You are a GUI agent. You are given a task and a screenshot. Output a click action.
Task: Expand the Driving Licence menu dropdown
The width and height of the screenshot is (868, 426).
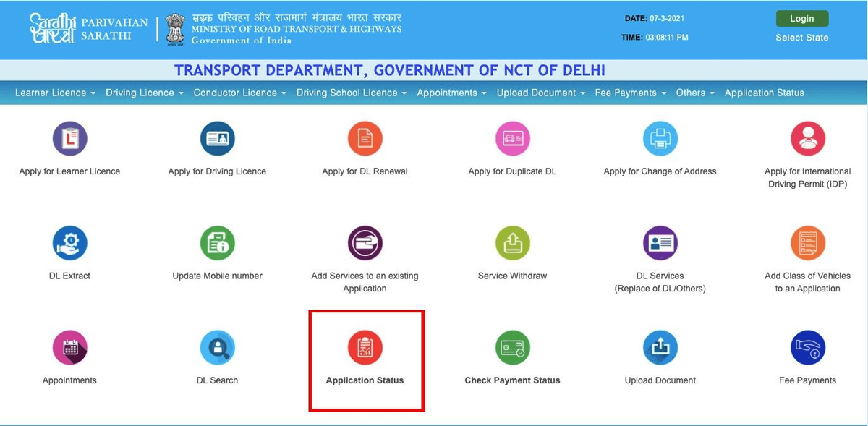tap(143, 93)
